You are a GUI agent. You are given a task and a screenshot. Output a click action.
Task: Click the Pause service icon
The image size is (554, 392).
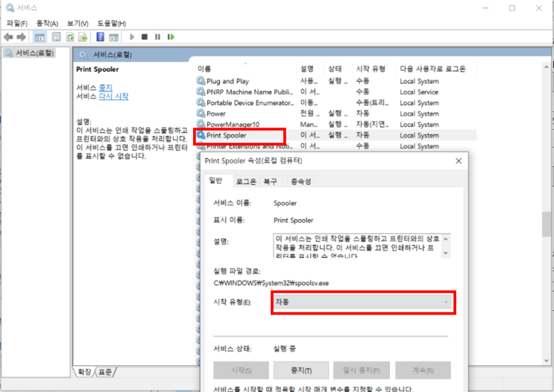coord(157,37)
